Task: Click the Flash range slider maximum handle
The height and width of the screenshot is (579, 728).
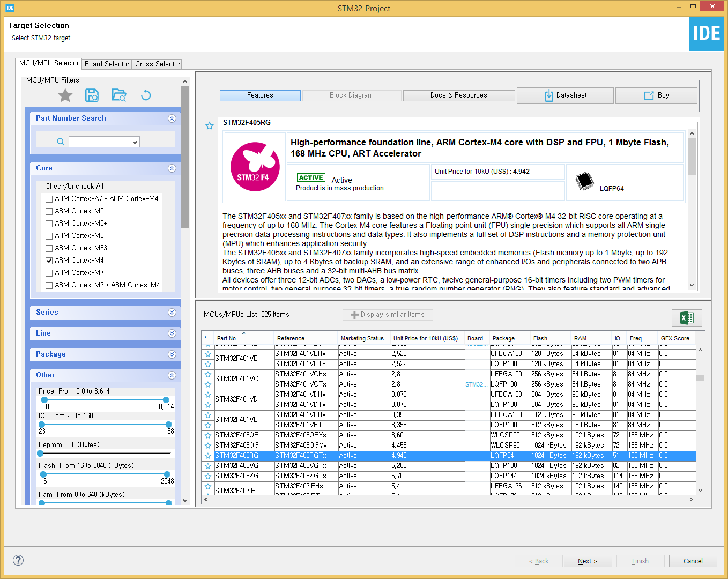Action: coord(167,474)
